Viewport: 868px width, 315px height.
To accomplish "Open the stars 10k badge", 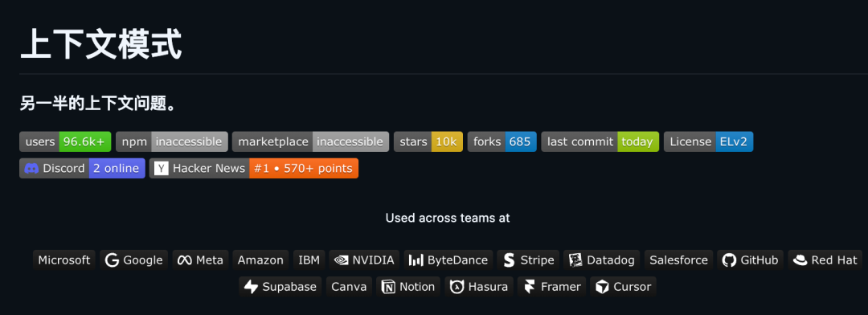I will [x=428, y=141].
